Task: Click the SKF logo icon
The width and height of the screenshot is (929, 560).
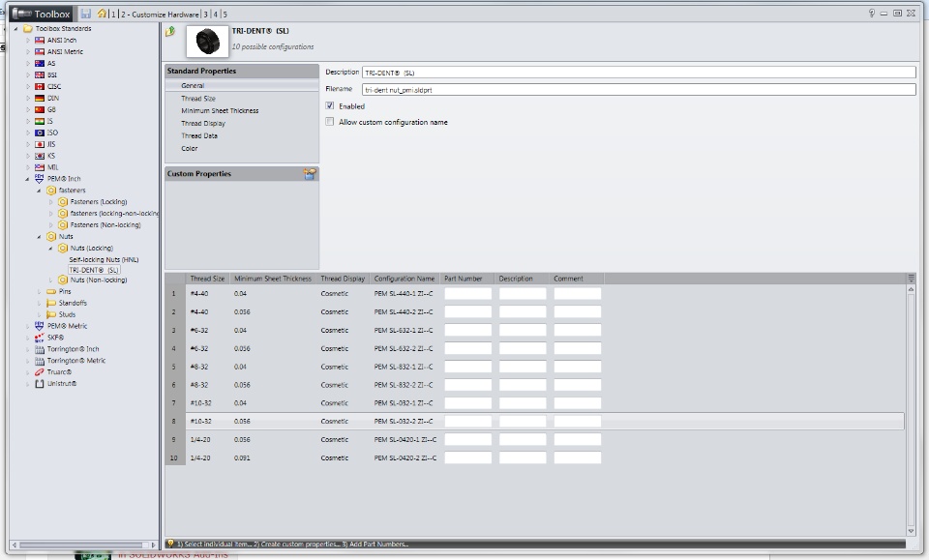Action: click(x=40, y=338)
